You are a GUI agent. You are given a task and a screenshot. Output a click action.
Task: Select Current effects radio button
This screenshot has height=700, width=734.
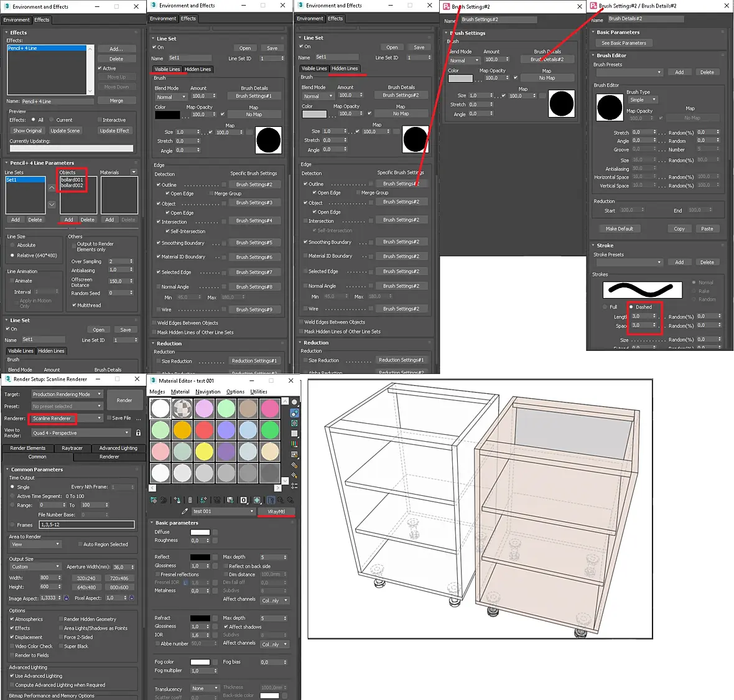(52, 120)
